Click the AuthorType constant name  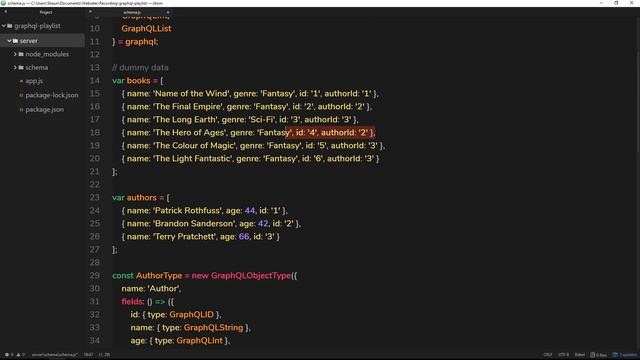(159, 276)
